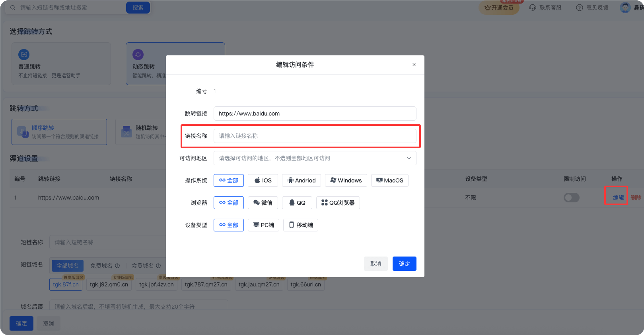The image size is (644, 335).
Task: Click the bottom-page 取消 button
Action: pyautogui.click(x=49, y=323)
